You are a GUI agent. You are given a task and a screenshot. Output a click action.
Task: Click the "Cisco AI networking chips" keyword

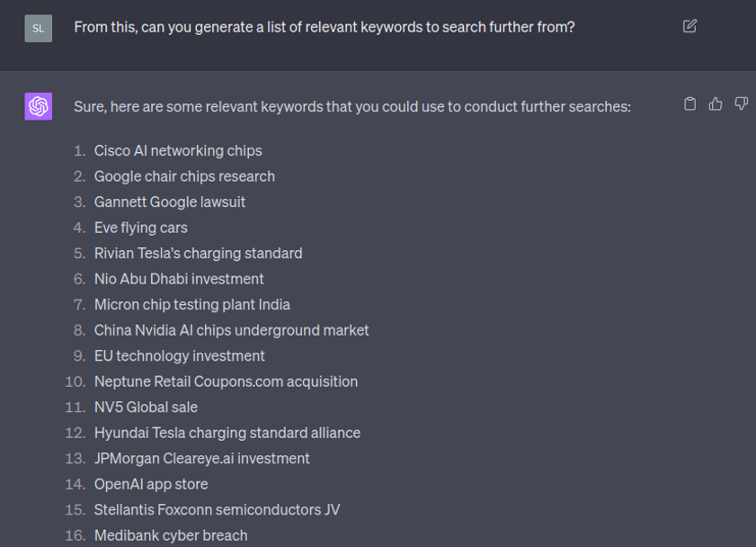point(178,150)
